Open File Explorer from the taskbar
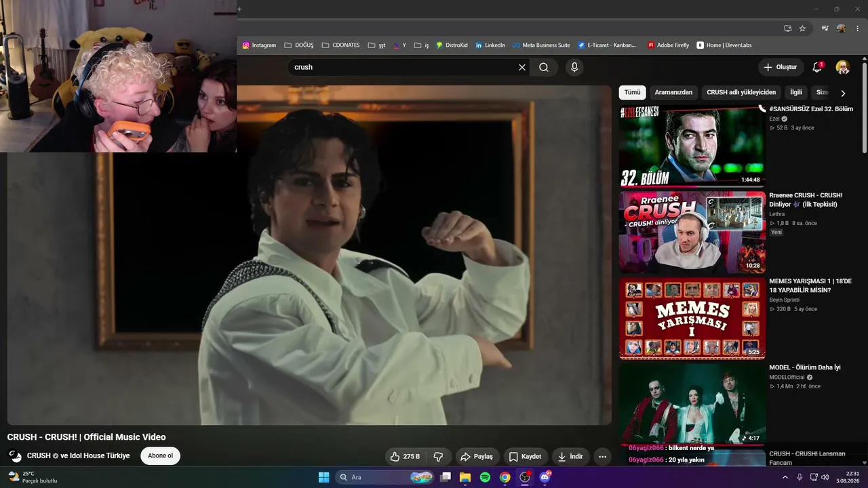The width and height of the screenshot is (868, 488). point(465,477)
